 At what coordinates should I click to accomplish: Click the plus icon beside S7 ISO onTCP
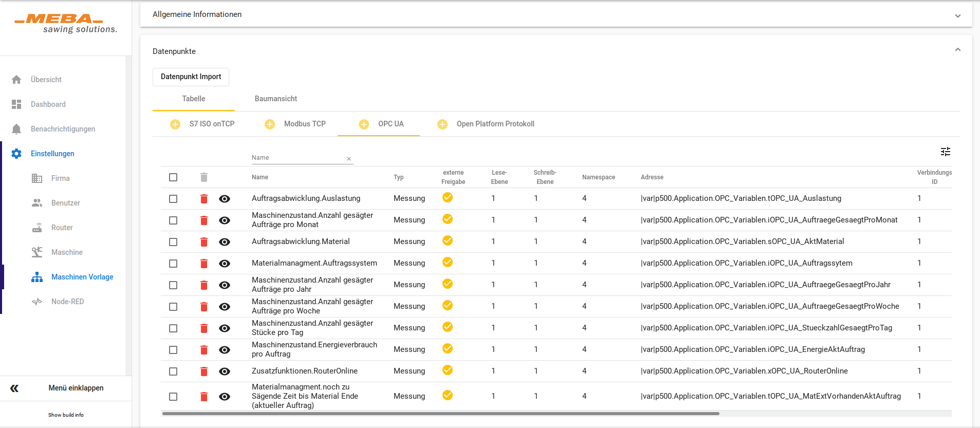(x=175, y=124)
